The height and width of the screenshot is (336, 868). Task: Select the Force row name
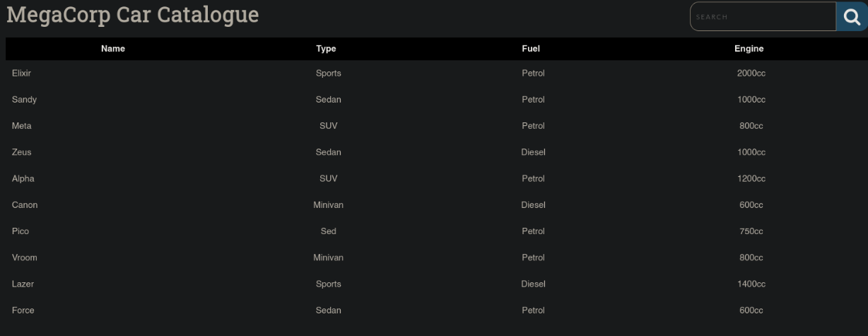point(23,311)
